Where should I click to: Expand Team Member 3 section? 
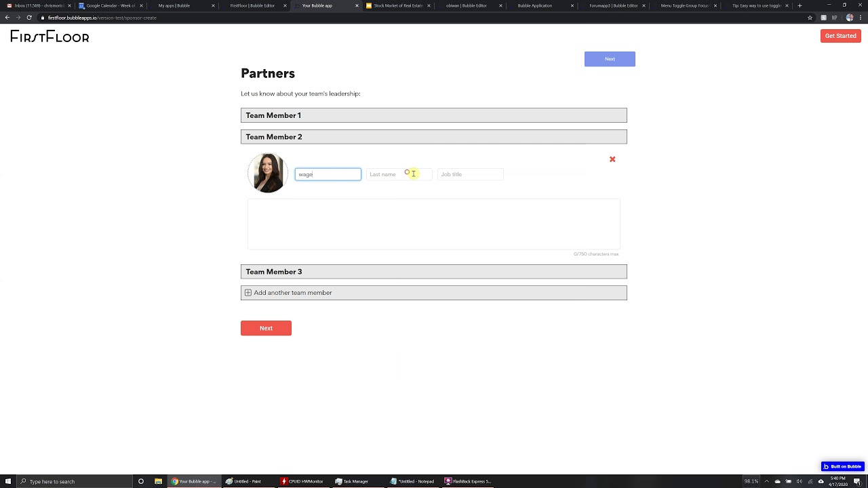point(434,272)
